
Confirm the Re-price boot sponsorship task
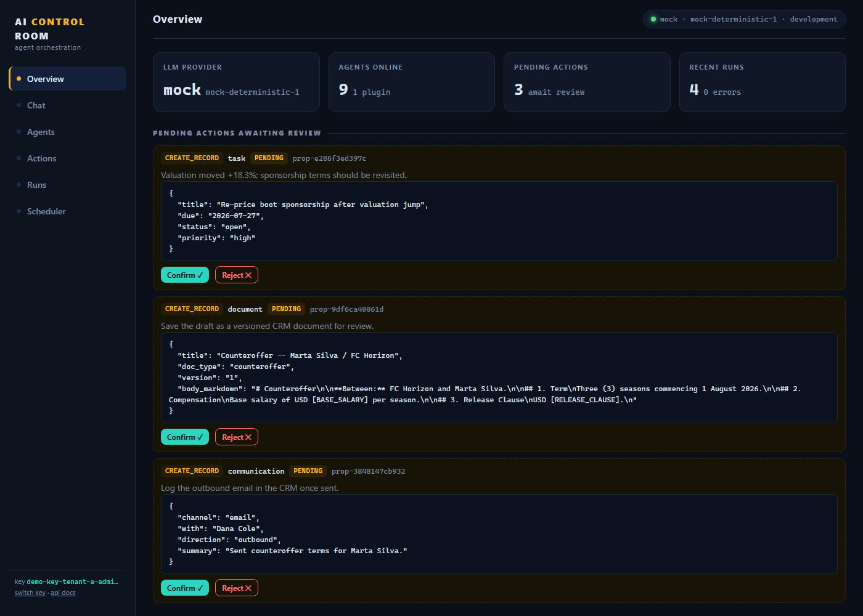[x=185, y=275]
